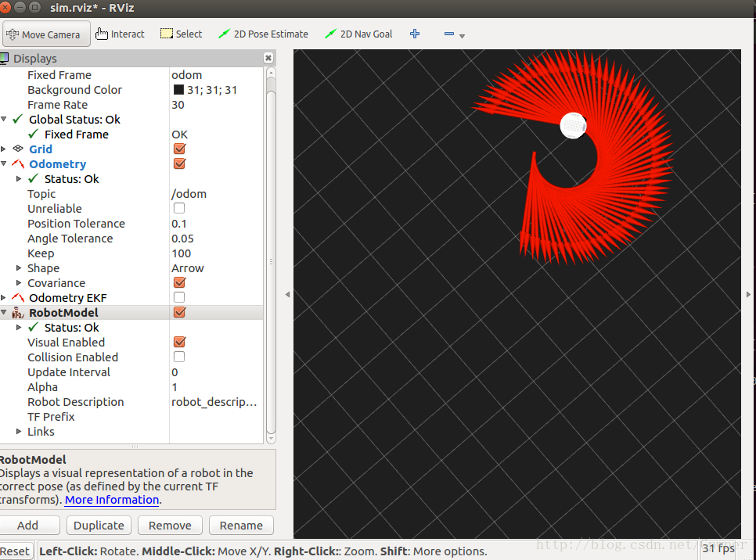Activate the 2D Nav Goal tool
Screen dimensions: 756x560
click(358, 34)
